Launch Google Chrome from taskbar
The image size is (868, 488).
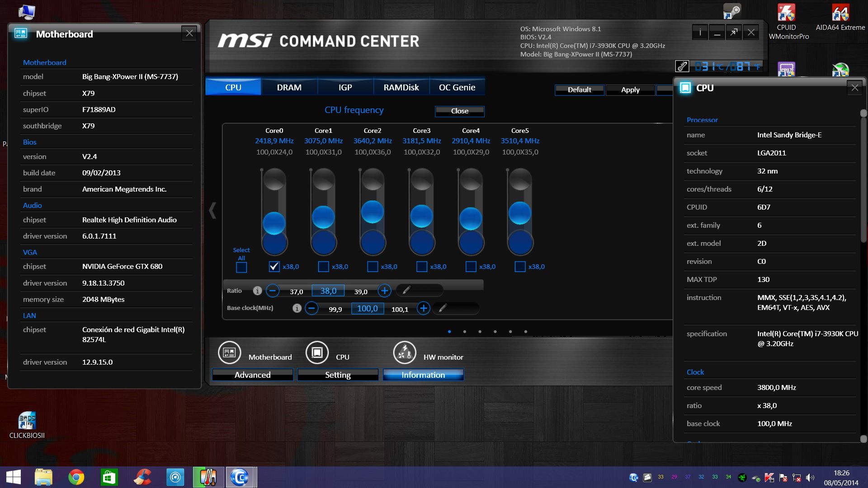[76, 477]
